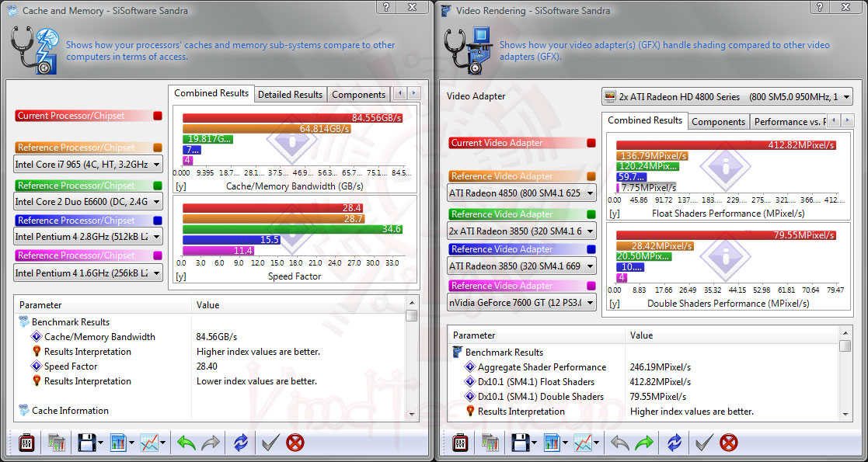Click grey forward arrow in Cache and Memory window
Viewport: 868px width, 462px height.
point(211,443)
